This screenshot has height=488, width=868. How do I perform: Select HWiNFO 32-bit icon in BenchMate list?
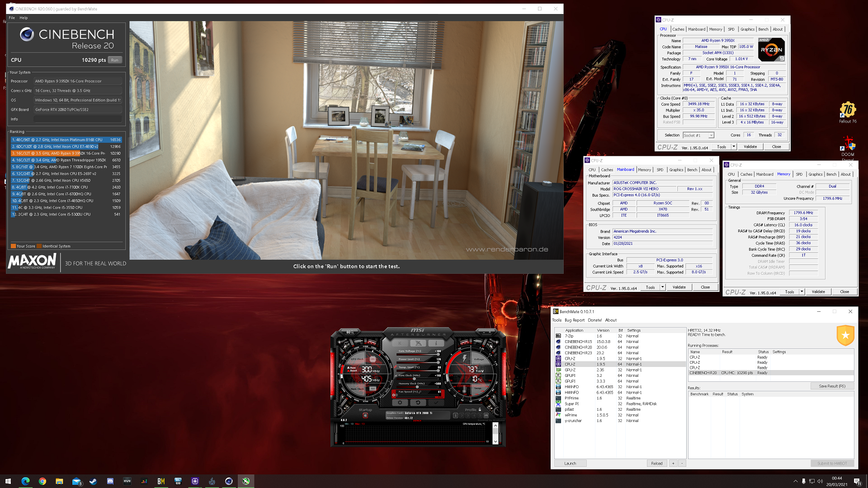pyautogui.click(x=558, y=387)
